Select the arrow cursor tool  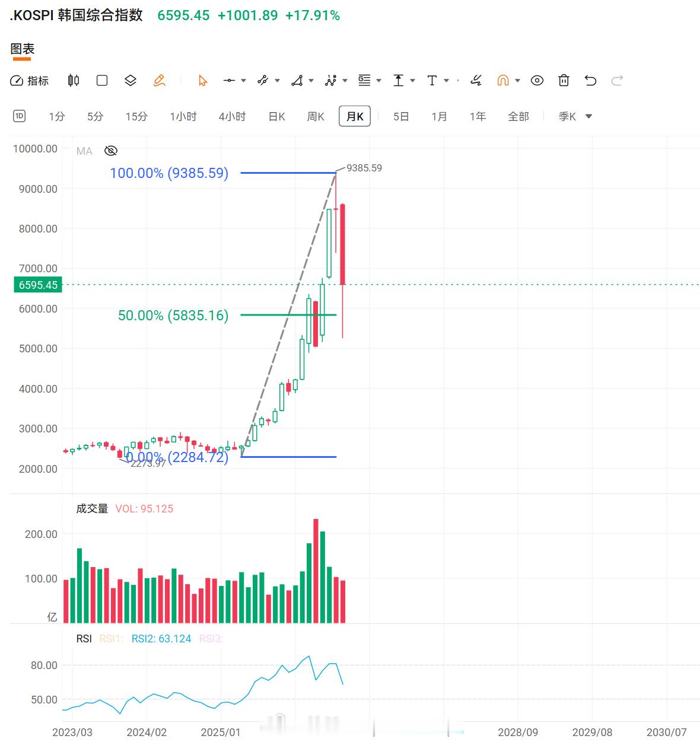(x=203, y=81)
